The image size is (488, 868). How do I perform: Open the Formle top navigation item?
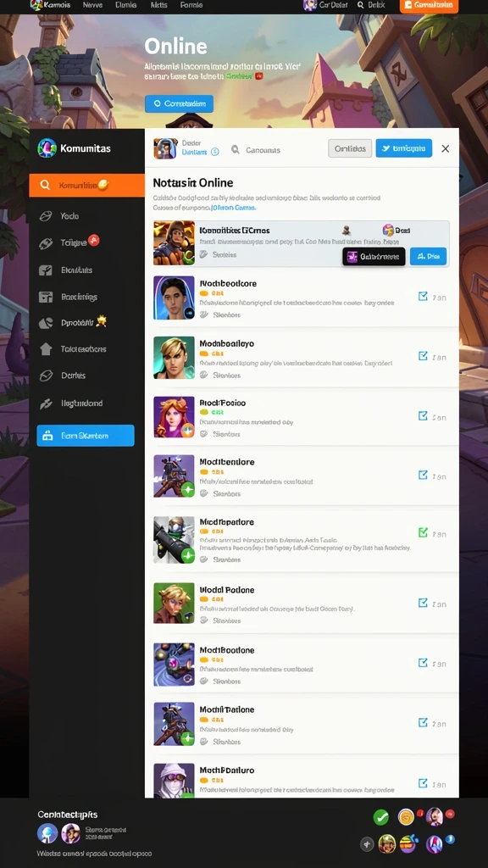(x=191, y=5)
